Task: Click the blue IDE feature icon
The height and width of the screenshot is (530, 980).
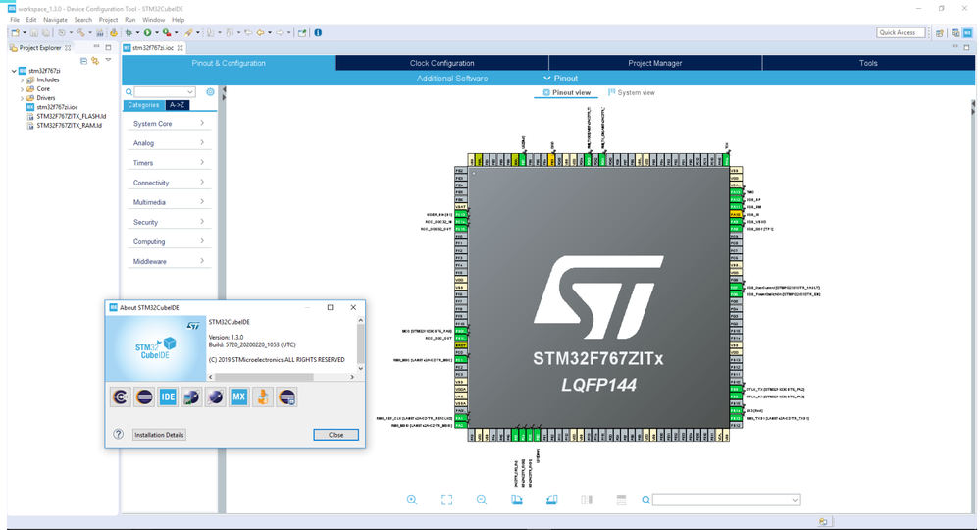Action: click(x=168, y=397)
